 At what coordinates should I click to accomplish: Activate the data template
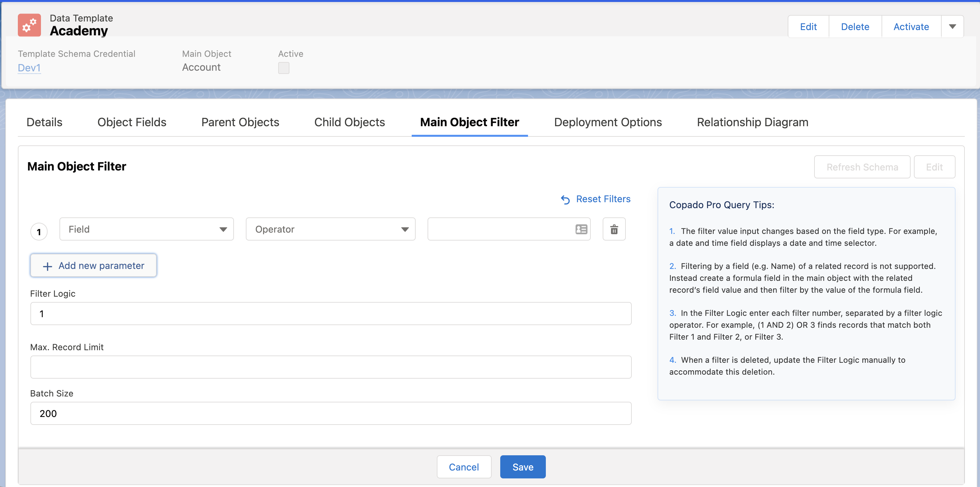(x=911, y=27)
